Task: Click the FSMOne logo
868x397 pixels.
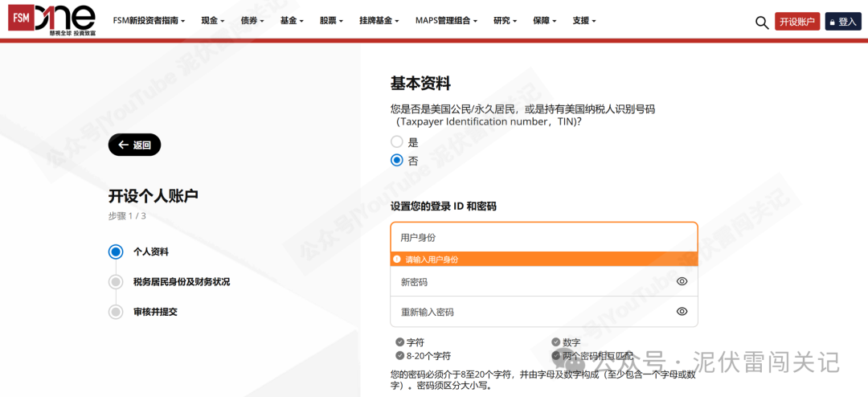Action: tap(52, 21)
